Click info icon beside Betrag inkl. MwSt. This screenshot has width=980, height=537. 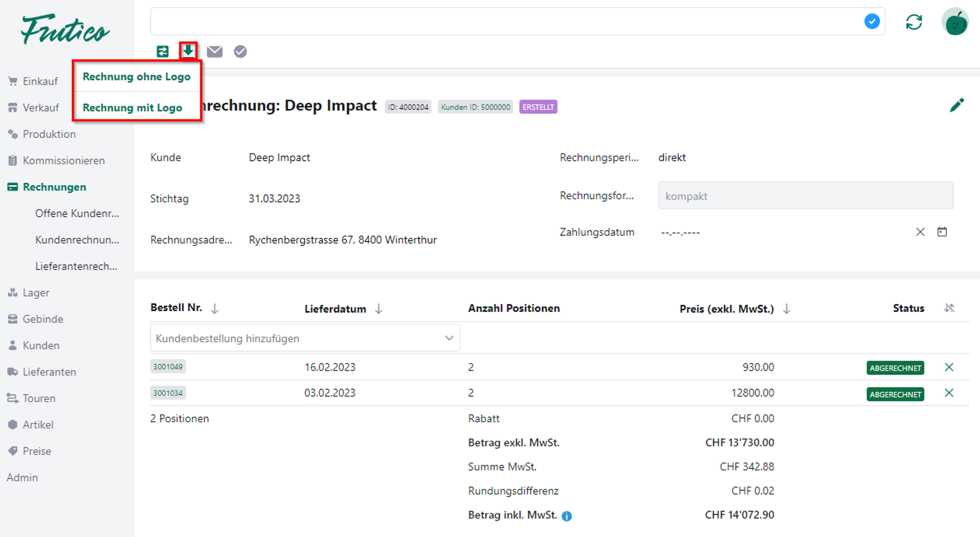tap(567, 516)
